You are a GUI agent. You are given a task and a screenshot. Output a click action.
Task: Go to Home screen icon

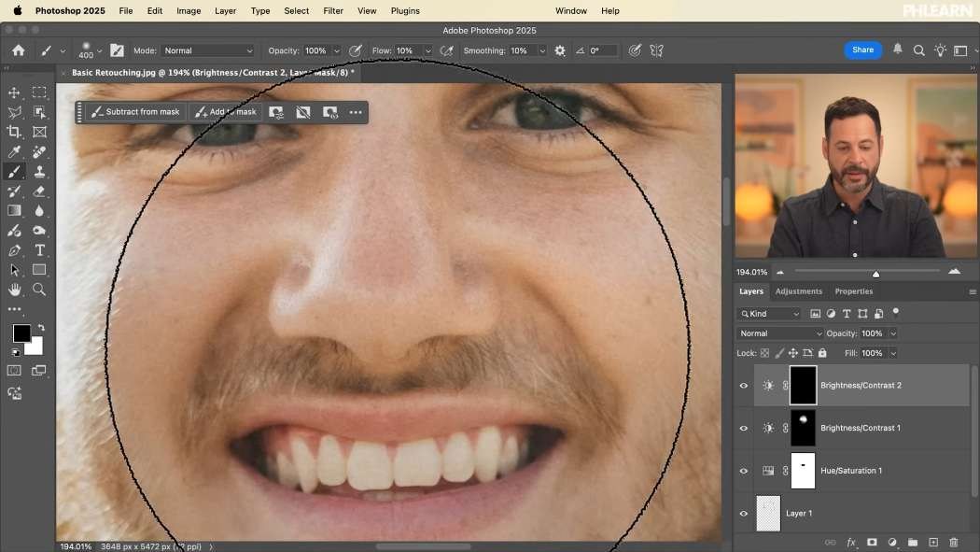(18, 50)
